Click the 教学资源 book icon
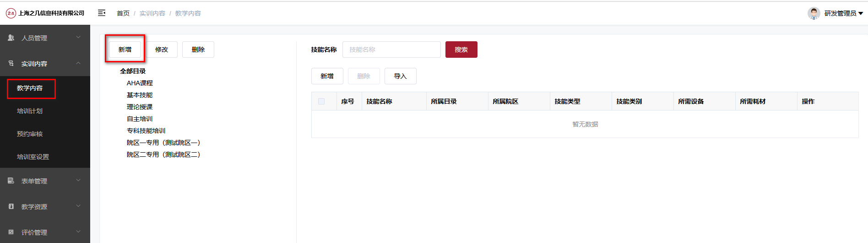This screenshot has height=243, width=868. click(11, 206)
